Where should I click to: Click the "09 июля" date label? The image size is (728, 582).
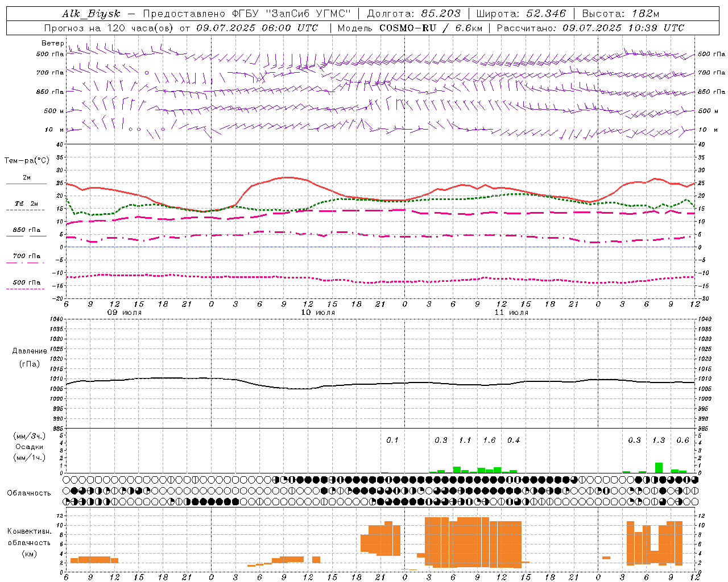(x=125, y=312)
